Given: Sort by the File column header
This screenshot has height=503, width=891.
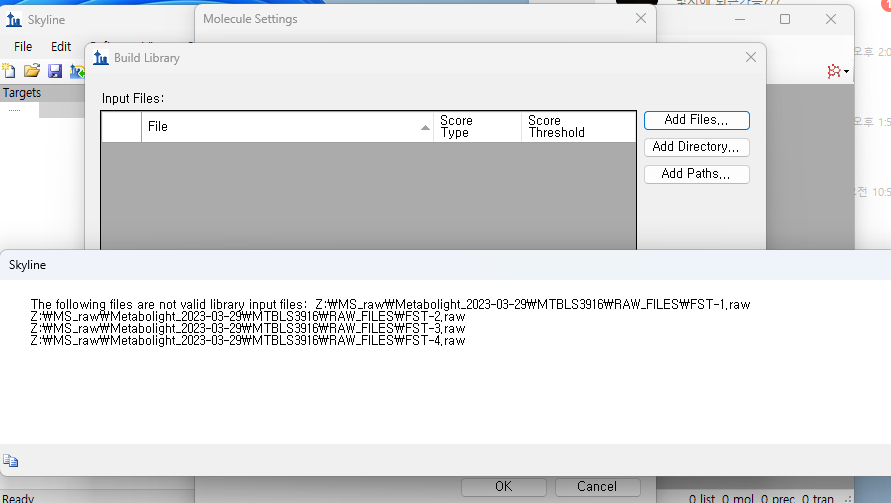Looking at the screenshot, I should tap(287, 127).
